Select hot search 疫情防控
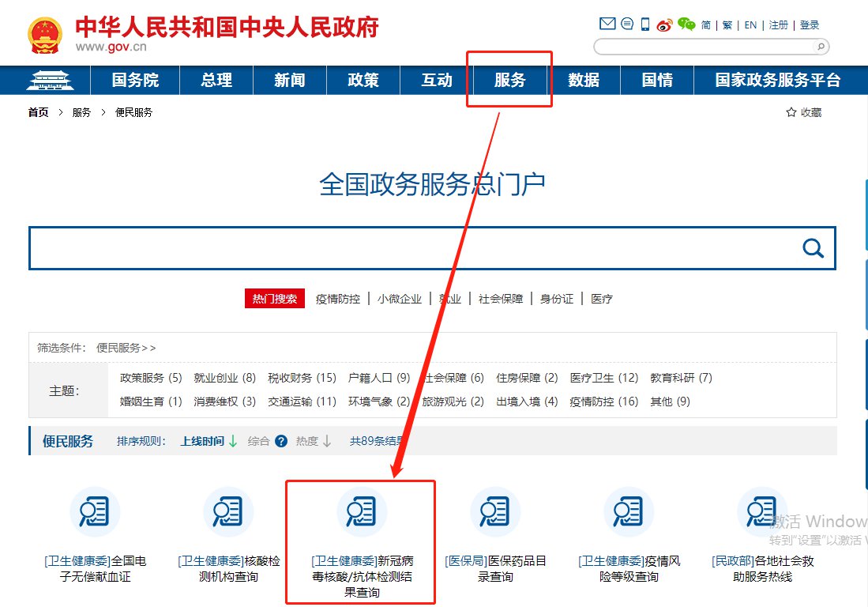The image size is (868, 607). tap(338, 299)
